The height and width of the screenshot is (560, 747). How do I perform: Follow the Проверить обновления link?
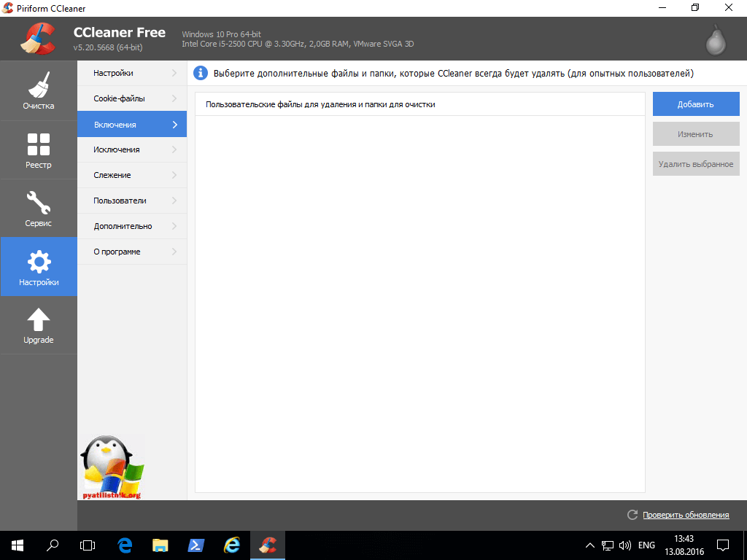pyautogui.click(x=686, y=515)
